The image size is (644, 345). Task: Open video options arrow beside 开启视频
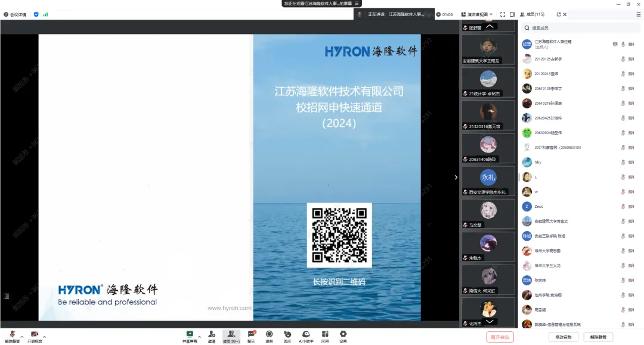tap(44, 337)
